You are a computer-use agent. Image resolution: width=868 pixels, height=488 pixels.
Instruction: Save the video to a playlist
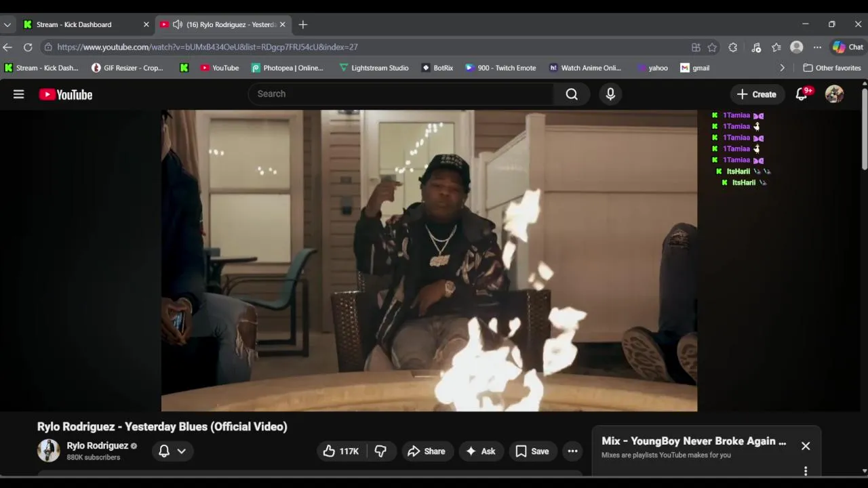pos(532,451)
